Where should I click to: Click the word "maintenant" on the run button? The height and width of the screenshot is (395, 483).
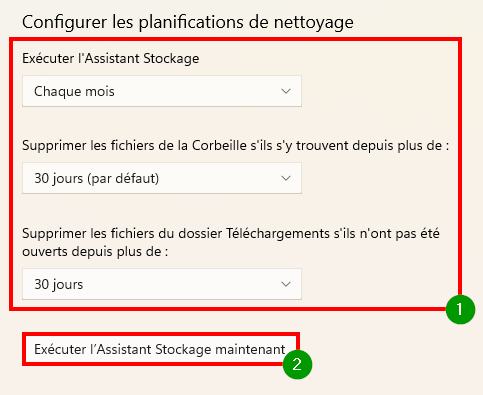pos(250,349)
